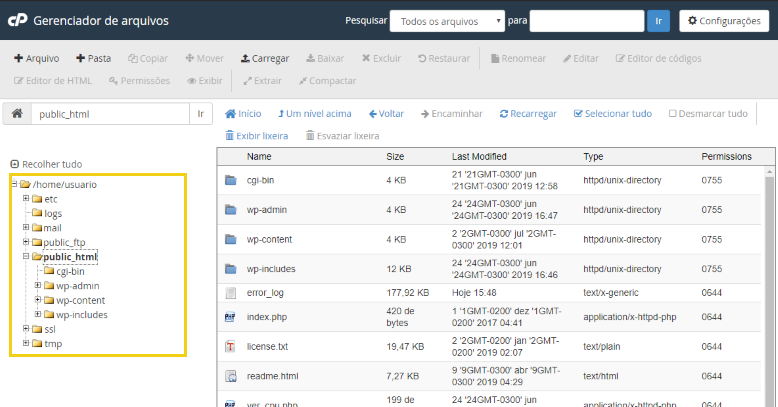The height and width of the screenshot is (407, 778).
Task: Expand the tmp folder node
Action: click(26, 342)
